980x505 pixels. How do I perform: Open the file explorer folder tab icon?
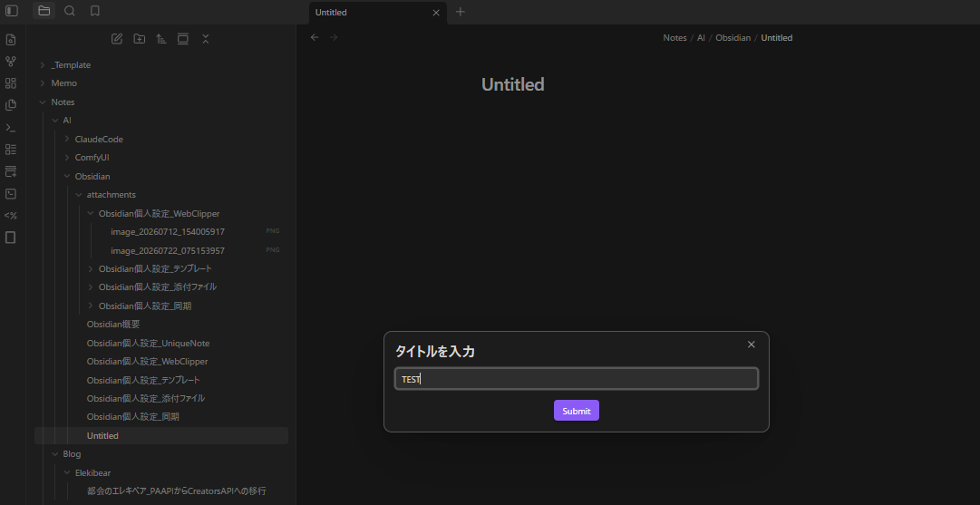[44, 11]
